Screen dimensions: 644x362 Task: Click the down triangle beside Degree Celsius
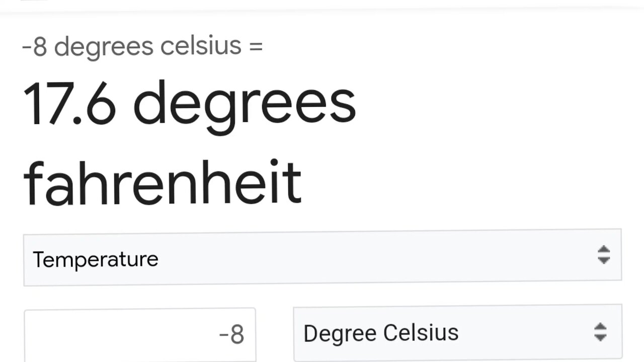click(x=600, y=338)
